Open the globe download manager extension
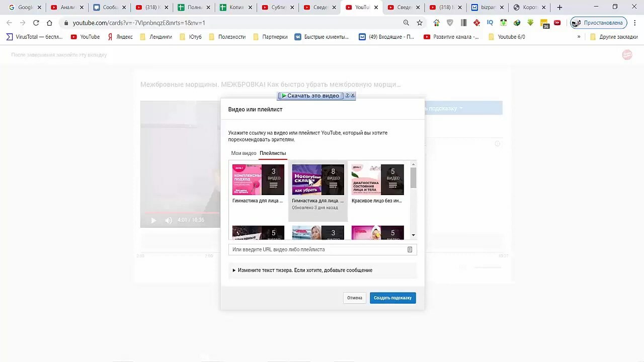The width and height of the screenshot is (644, 362). 517,23
